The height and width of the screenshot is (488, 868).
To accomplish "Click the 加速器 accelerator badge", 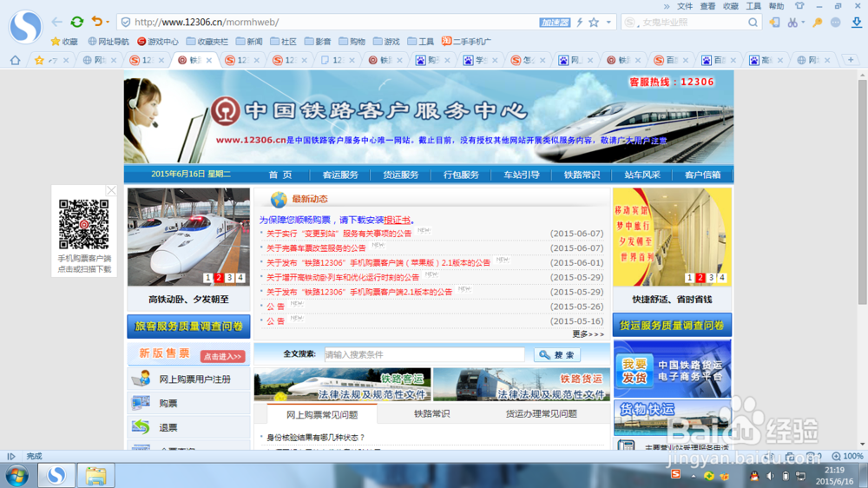I will (555, 23).
